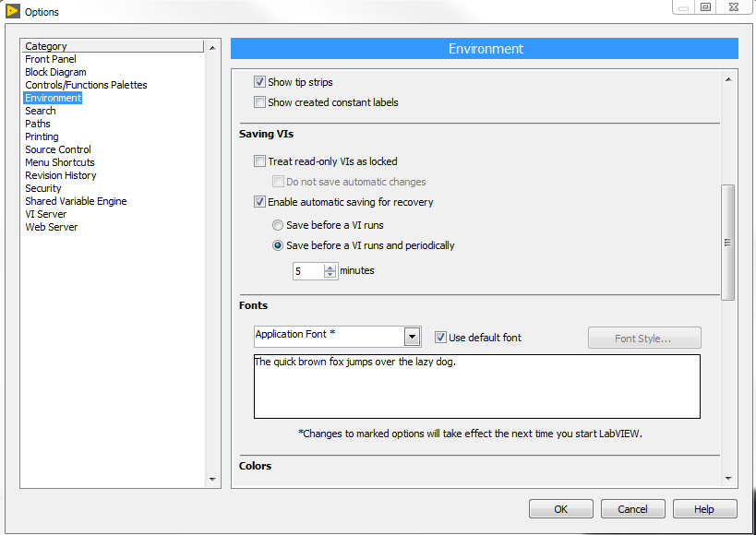Select Save before a VI runs and periodically
The width and height of the screenshot is (756, 535).
click(x=278, y=245)
